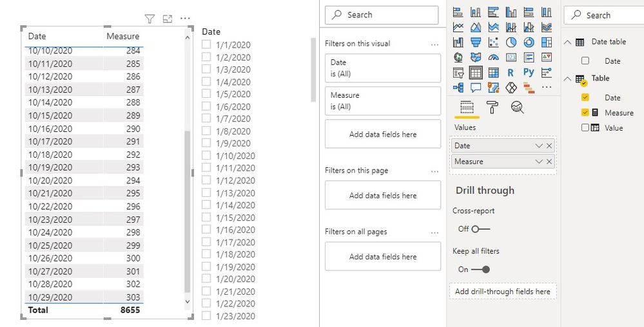Click the Filters pane Search box

[x=382, y=15]
